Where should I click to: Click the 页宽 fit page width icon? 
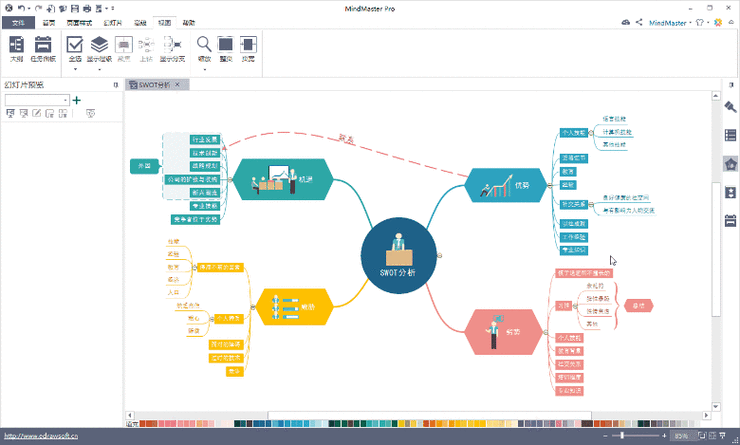point(248,44)
